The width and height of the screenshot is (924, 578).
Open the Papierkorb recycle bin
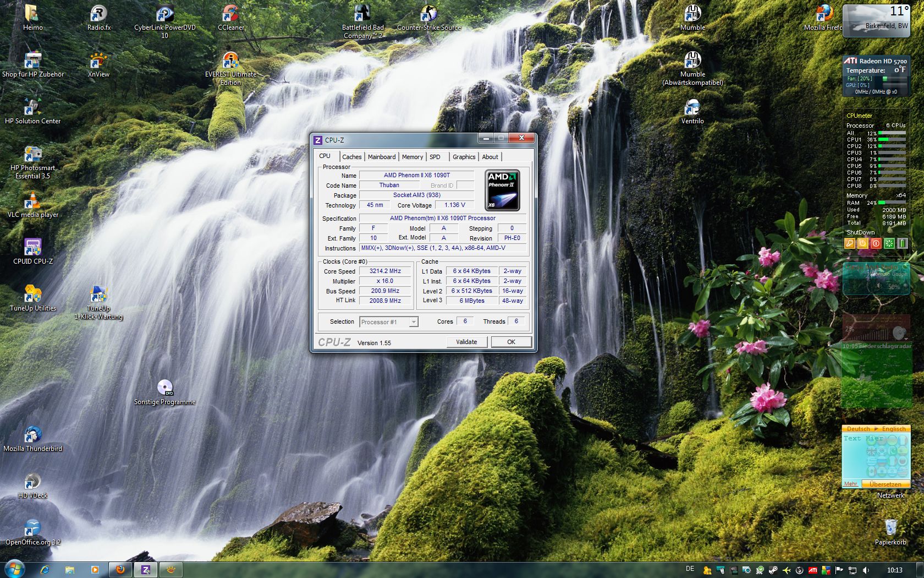coord(890,528)
